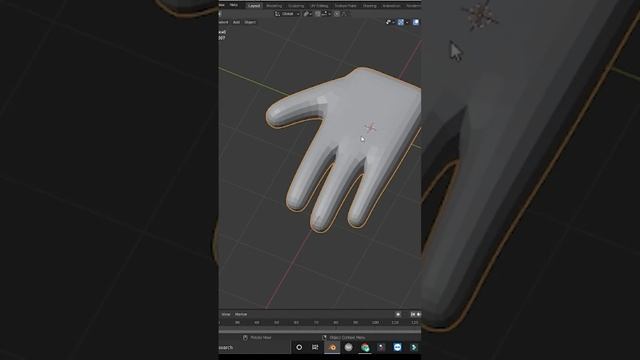Viewport: 640px width, 360px height.
Task: Click the Blender taskbar icon
Action: point(332,347)
